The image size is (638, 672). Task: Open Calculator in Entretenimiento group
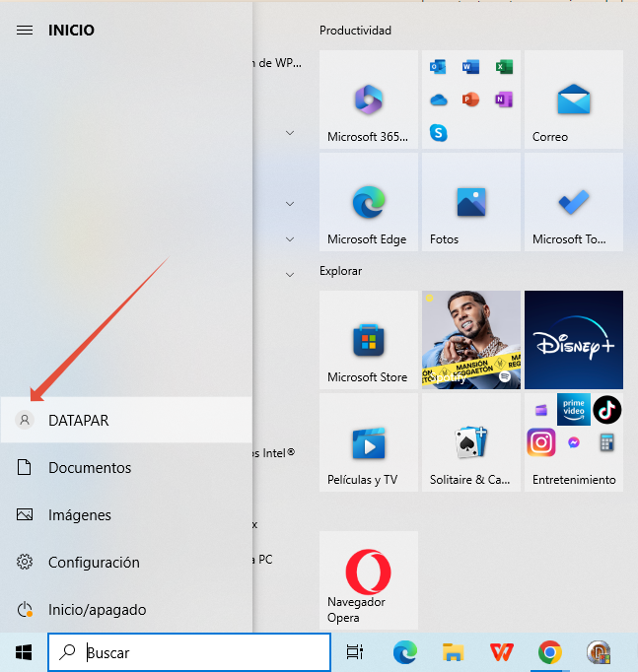pyautogui.click(x=606, y=442)
